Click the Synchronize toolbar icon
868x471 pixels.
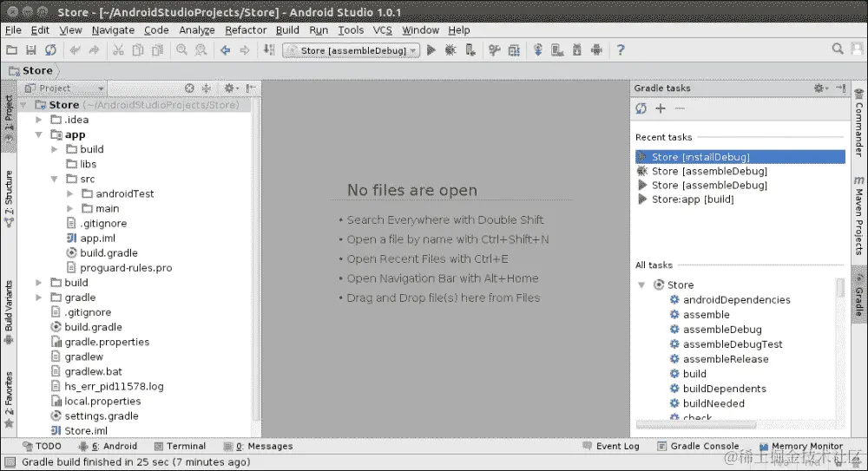[x=50, y=50]
